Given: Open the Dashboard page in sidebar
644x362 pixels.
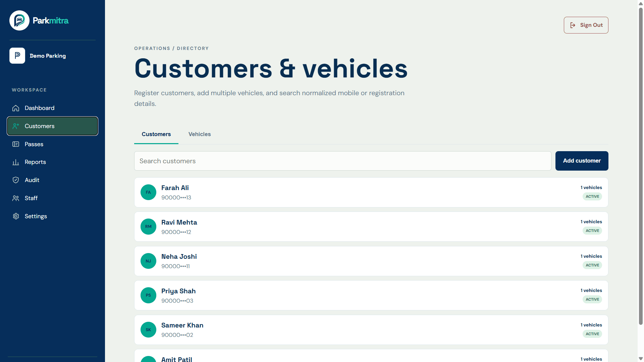Looking at the screenshot, I should point(52,108).
